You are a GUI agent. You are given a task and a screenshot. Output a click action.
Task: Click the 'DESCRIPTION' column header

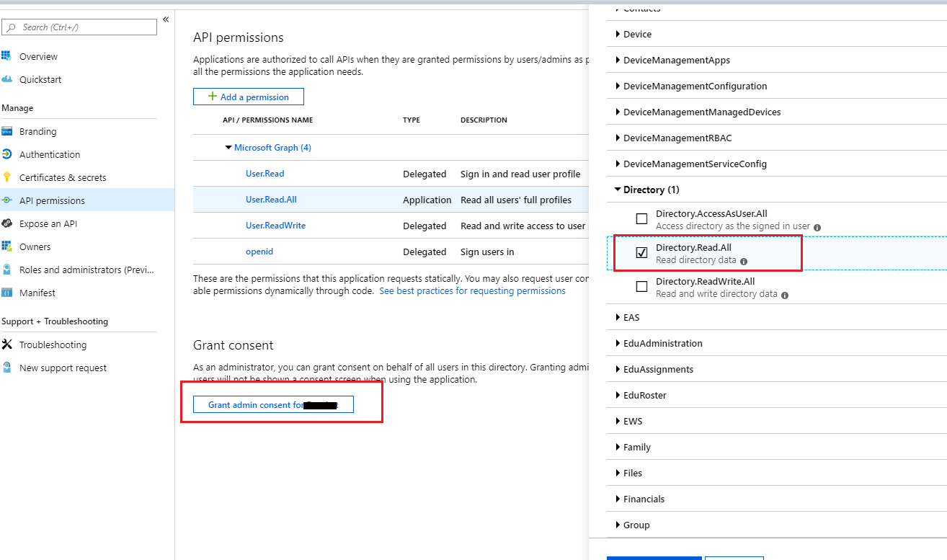coord(484,120)
